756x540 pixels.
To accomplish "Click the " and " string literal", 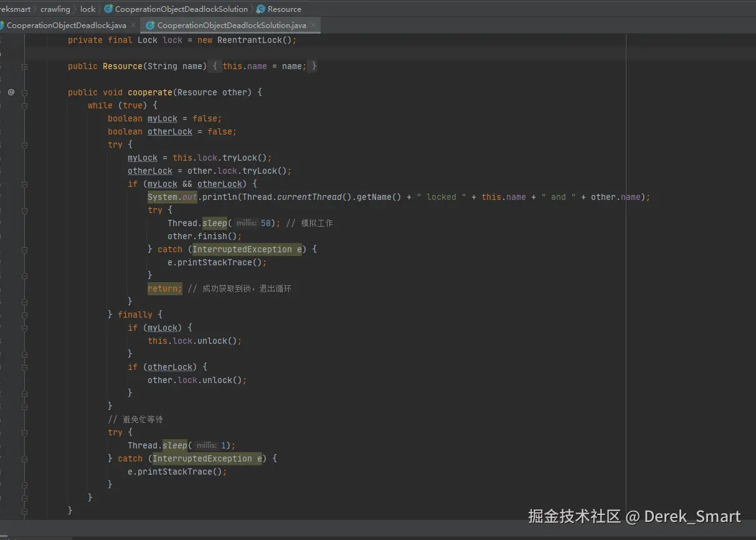I will click(x=559, y=197).
